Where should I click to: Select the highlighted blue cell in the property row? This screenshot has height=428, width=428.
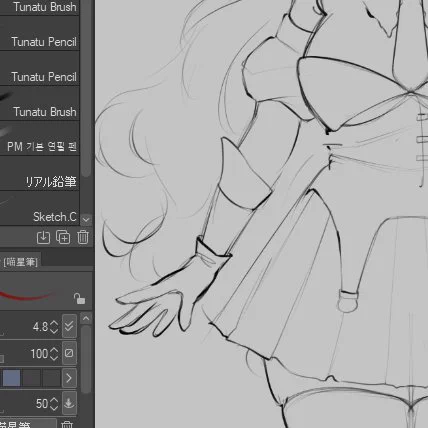point(11,378)
